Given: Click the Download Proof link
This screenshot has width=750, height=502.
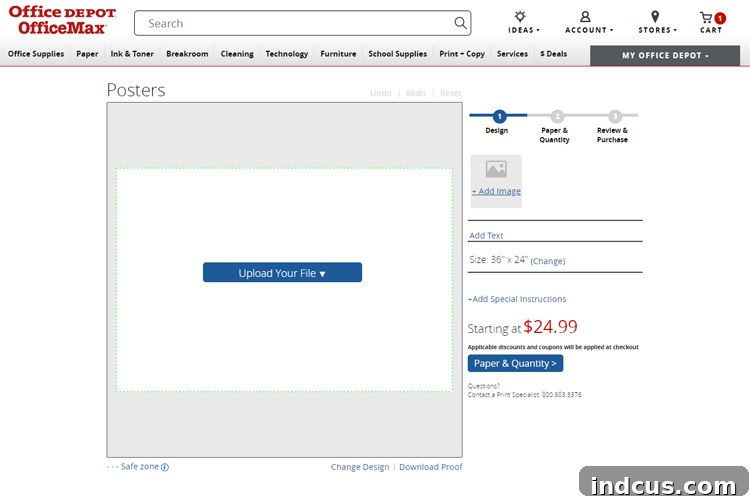Looking at the screenshot, I should pos(430,467).
